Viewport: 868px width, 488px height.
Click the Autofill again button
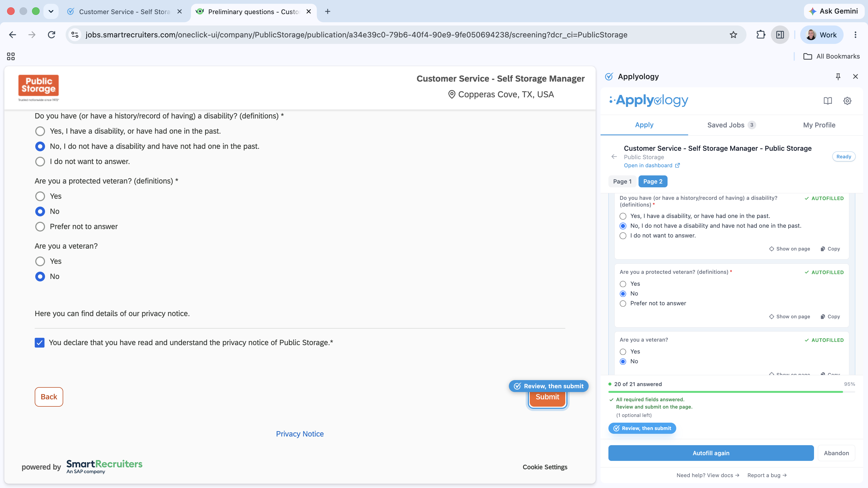coord(711,453)
